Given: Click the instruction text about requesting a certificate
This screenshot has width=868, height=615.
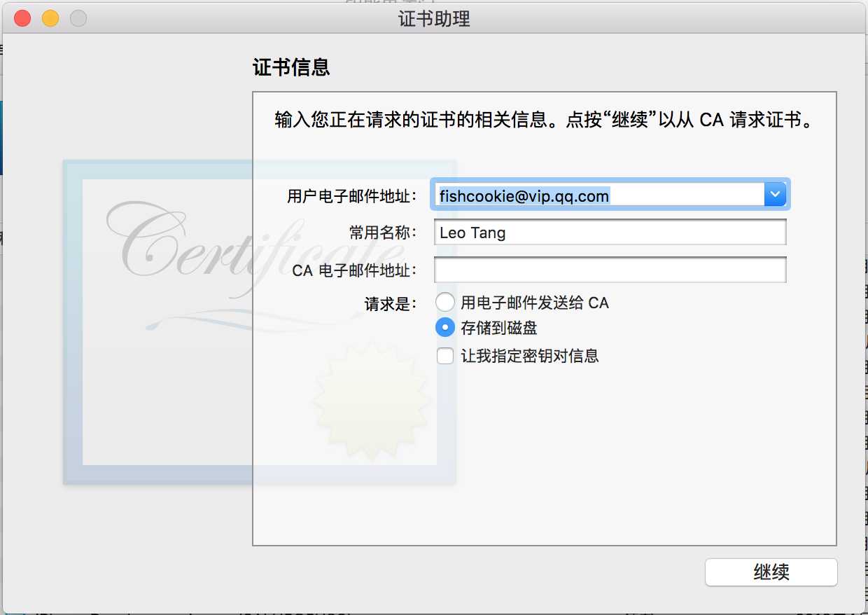Looking at the screenshot, I should point(545,119).
